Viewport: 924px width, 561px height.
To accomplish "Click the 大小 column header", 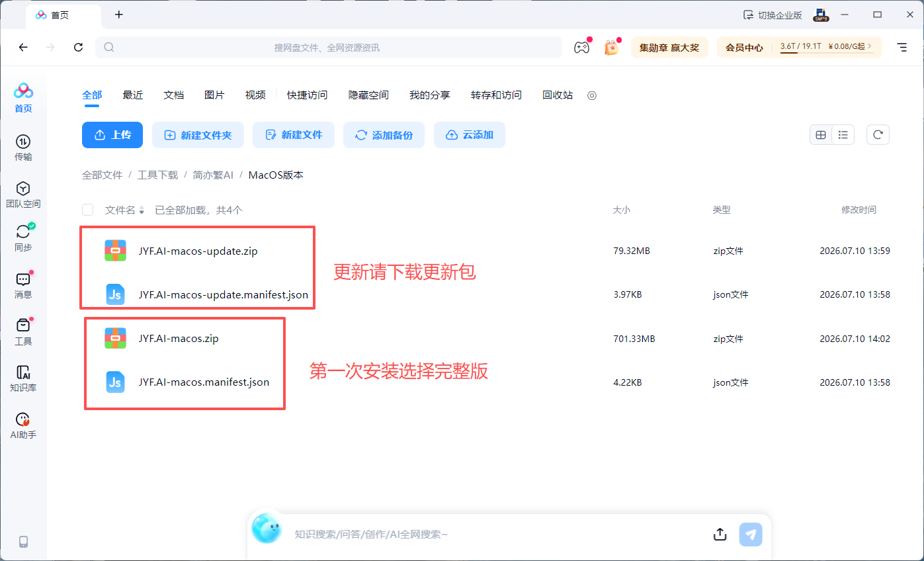I will 622,210.
